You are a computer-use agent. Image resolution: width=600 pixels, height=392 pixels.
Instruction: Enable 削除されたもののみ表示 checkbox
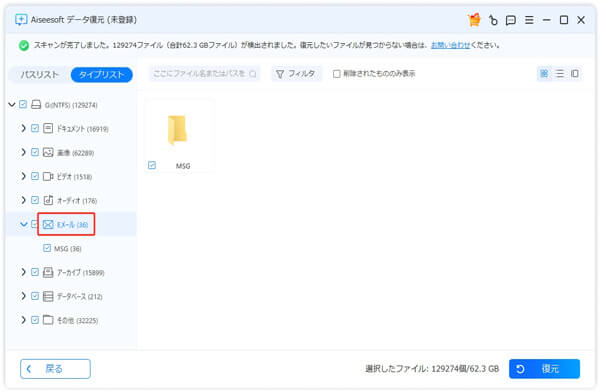[336, 74]
